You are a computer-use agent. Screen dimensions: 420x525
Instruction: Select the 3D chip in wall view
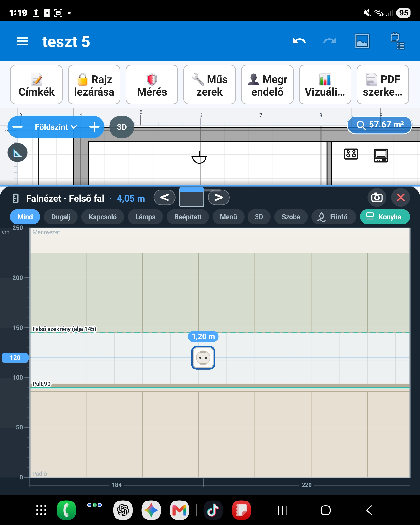point(259,217)
